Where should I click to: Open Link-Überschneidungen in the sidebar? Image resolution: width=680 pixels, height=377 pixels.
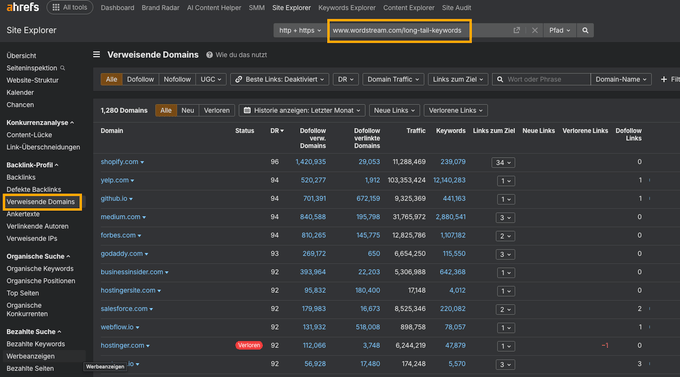pyautogui.click(x=43, y=148)
